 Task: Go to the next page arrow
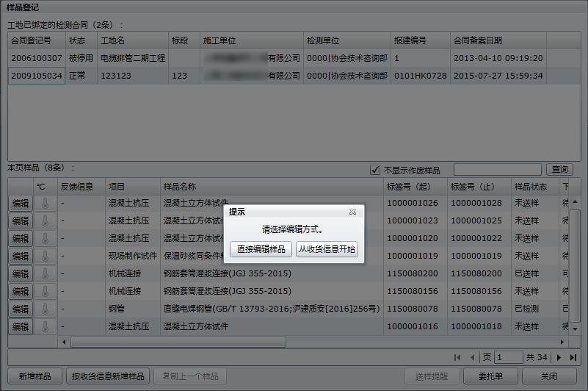559,357
